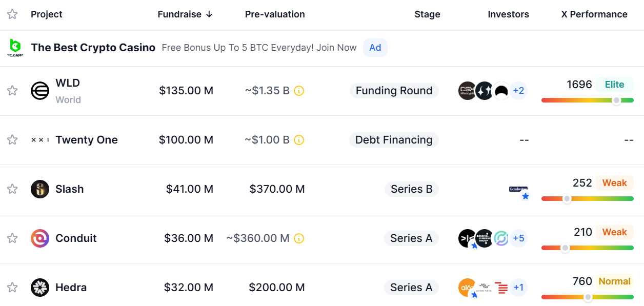Viewport: 644px width, 306px height.
Task: Show Conduit's +5 additional investors
Action: (x=518, y=238)
